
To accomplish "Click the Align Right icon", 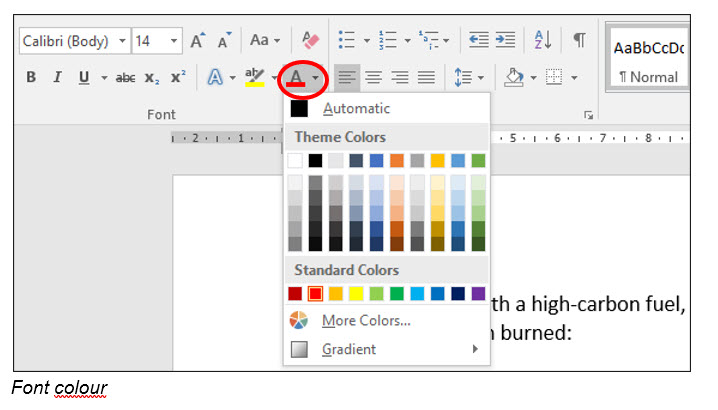I will (x=400, y=77).
